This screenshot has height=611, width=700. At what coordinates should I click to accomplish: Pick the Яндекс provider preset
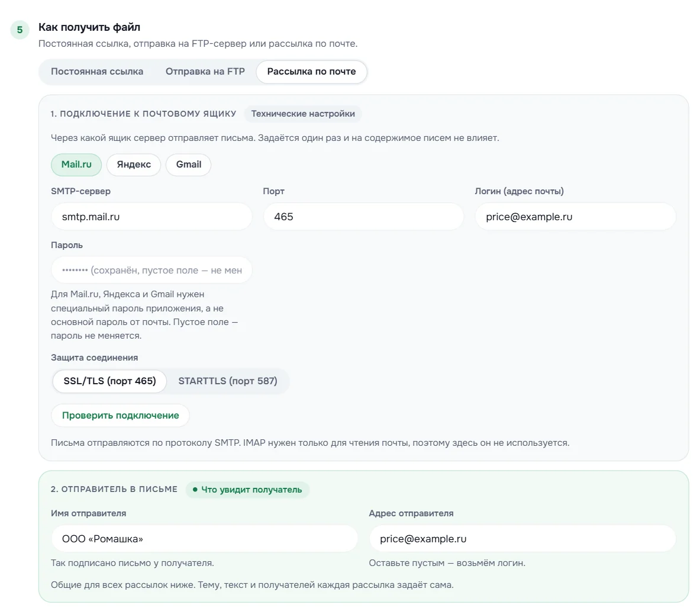tap(134, 165)
